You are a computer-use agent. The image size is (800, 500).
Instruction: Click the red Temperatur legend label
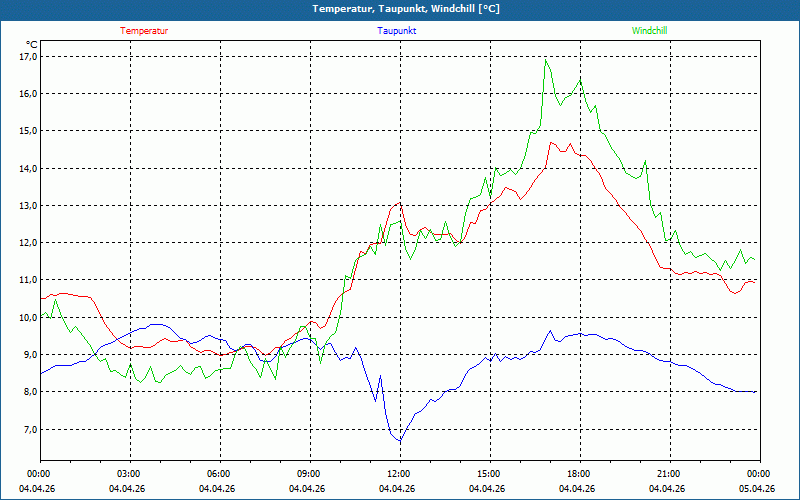coord(144,31)
